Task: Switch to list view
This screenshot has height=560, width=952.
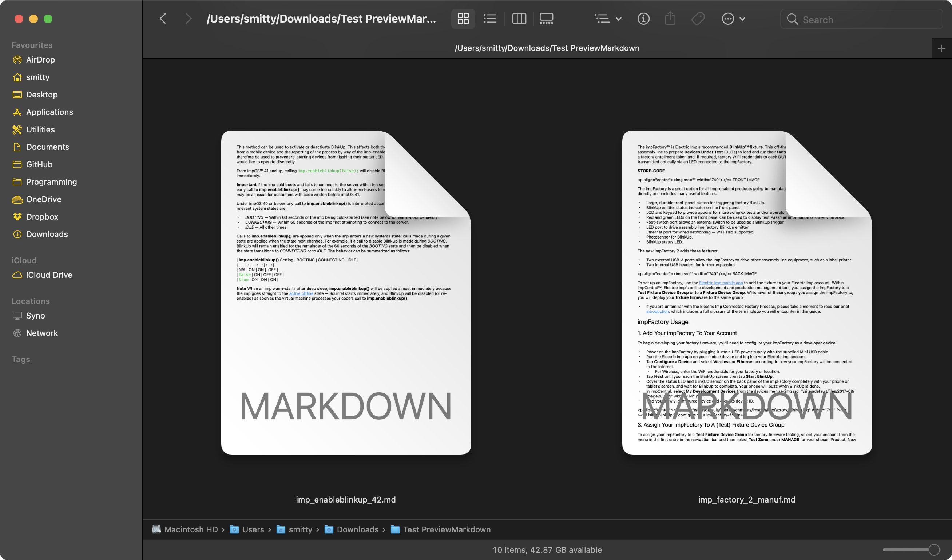Action: pos(490,19)
